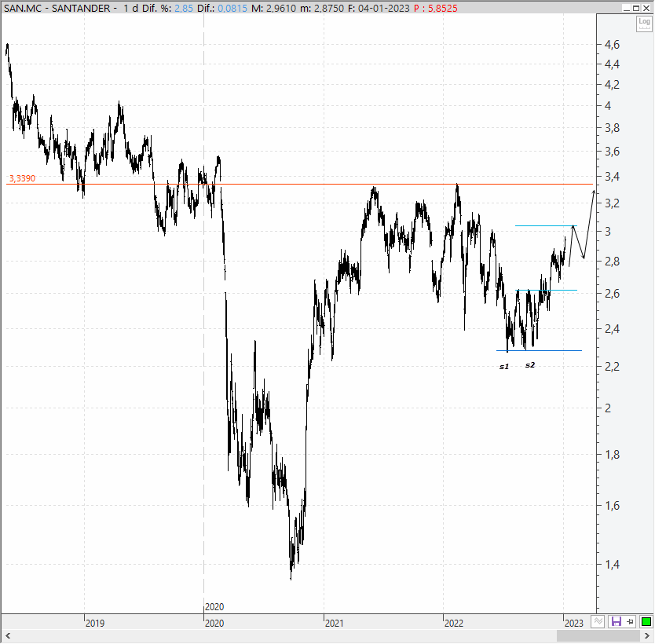Click the s2 support annotation
Image resolution: width=655 pixels, height=644 pixels.
529,365
